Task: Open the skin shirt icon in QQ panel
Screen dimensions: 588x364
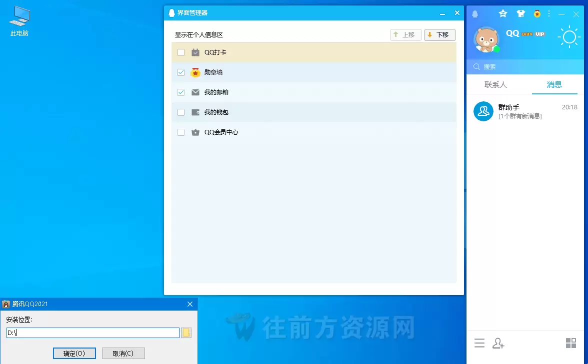Action: 520,14
